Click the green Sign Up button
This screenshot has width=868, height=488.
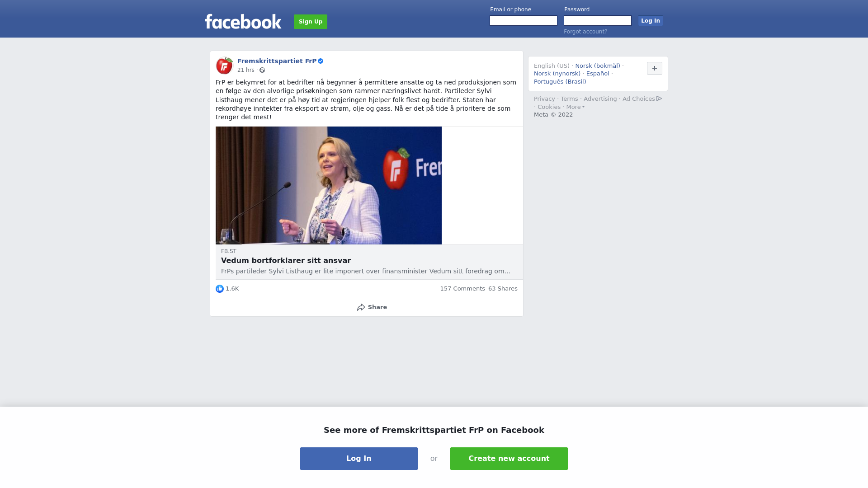pos(311,22)
